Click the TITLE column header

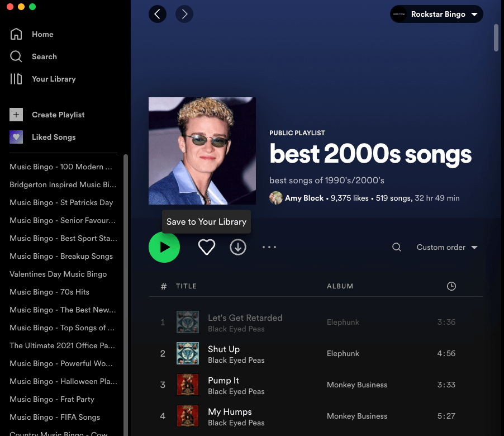point(186,286)
